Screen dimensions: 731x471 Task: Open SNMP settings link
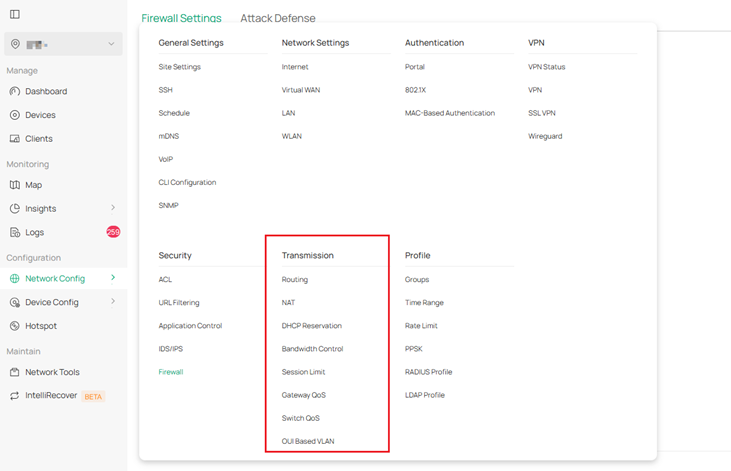[x=168, y=205]
